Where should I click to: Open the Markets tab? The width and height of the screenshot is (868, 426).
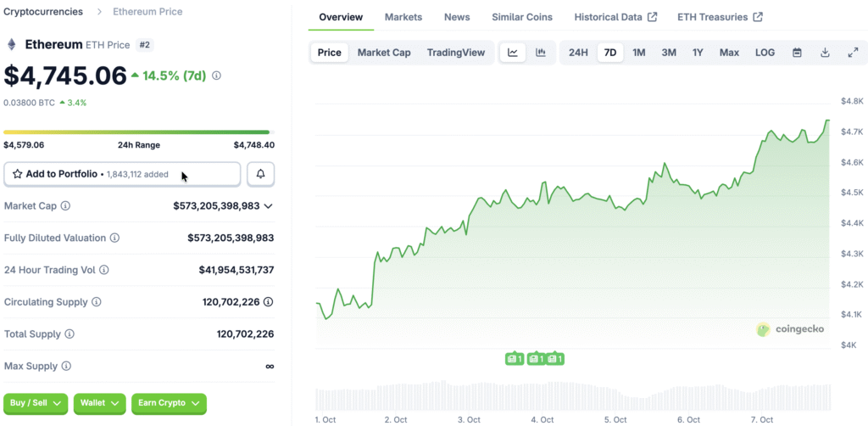coord(403,17)
